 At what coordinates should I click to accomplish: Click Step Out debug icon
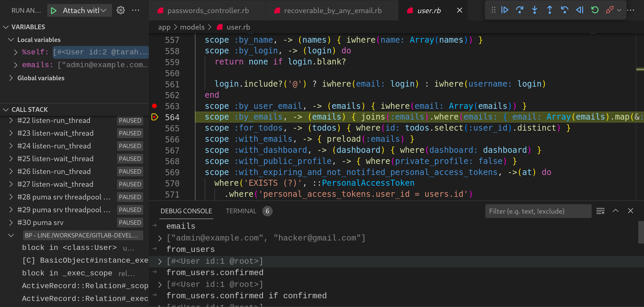(x=550, y=10)
